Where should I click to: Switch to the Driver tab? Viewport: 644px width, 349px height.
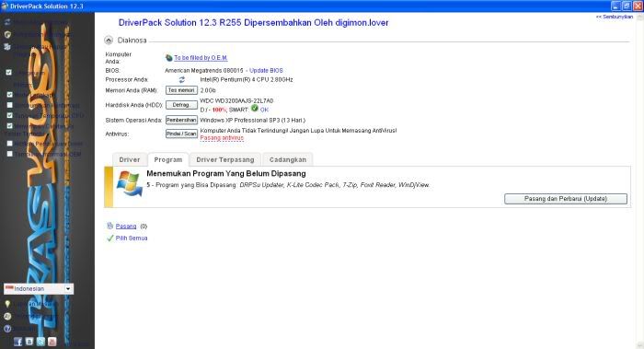click(x=130, y=159)
